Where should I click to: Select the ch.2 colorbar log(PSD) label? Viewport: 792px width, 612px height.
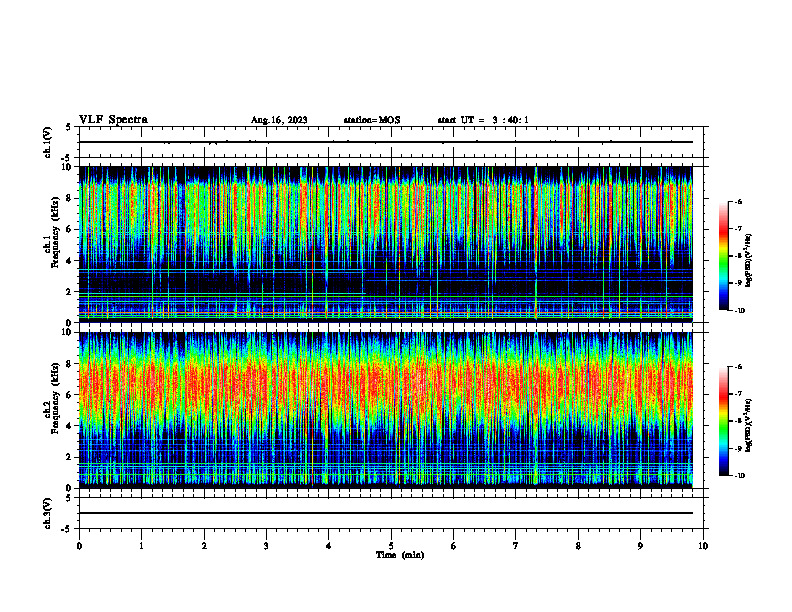[x=749, y=425]
